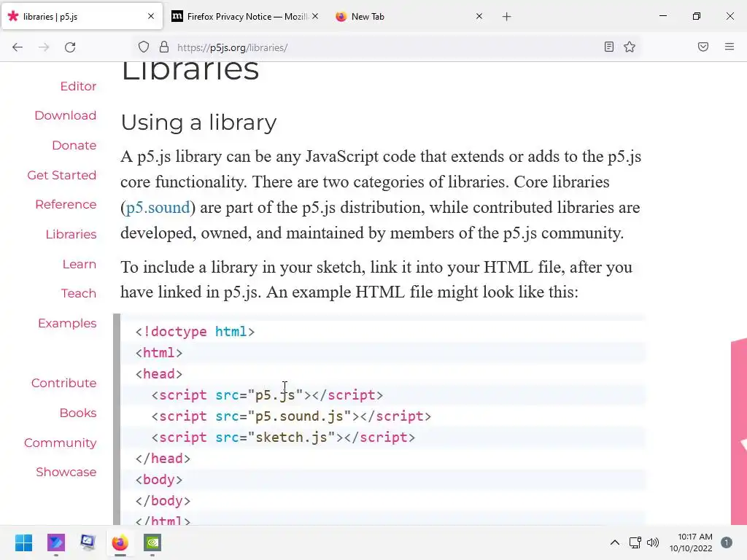Reload the current page

pyautogui.click(x=70, y=47)
